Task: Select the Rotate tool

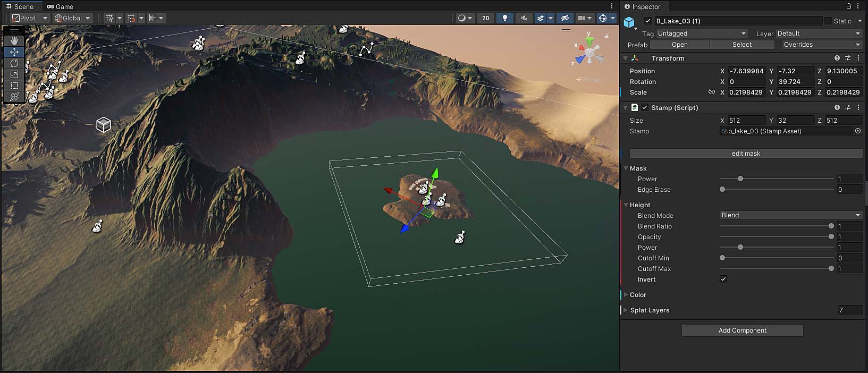Action: pyautogui.click(x=14, y=63)
